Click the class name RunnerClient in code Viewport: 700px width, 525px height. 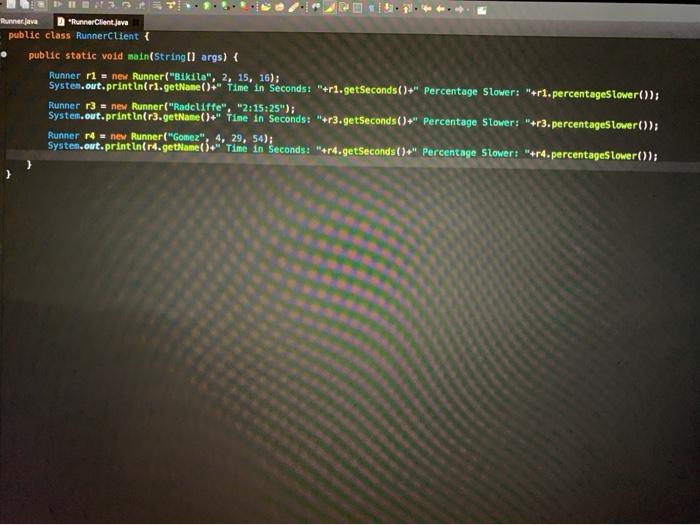pos(107,36)
